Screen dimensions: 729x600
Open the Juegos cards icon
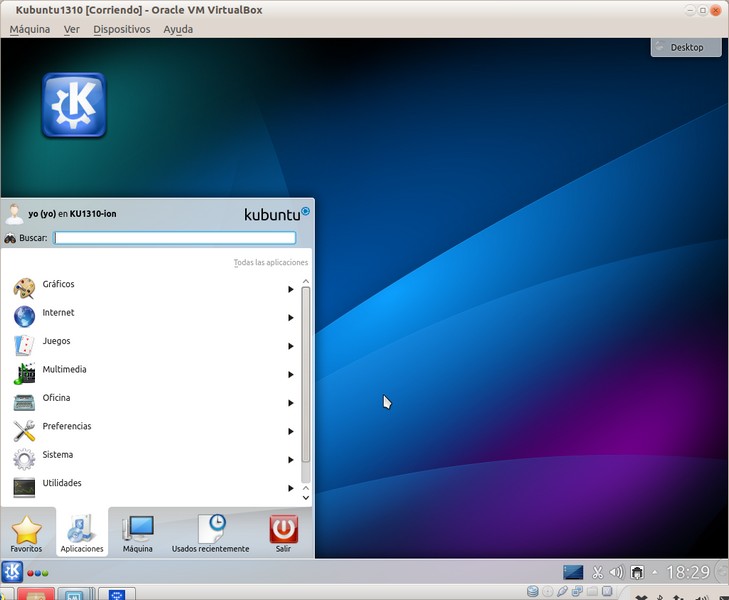click(24, 345)
